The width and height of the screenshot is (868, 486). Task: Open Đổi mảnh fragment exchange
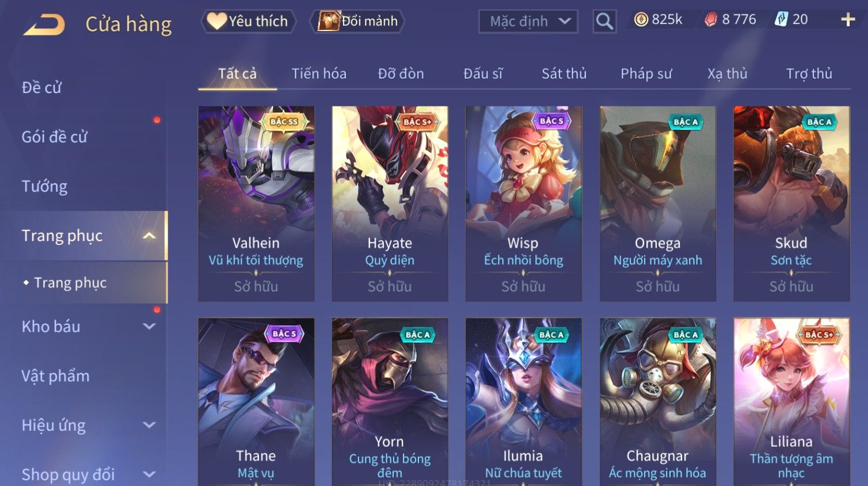(x=357, y=21)
